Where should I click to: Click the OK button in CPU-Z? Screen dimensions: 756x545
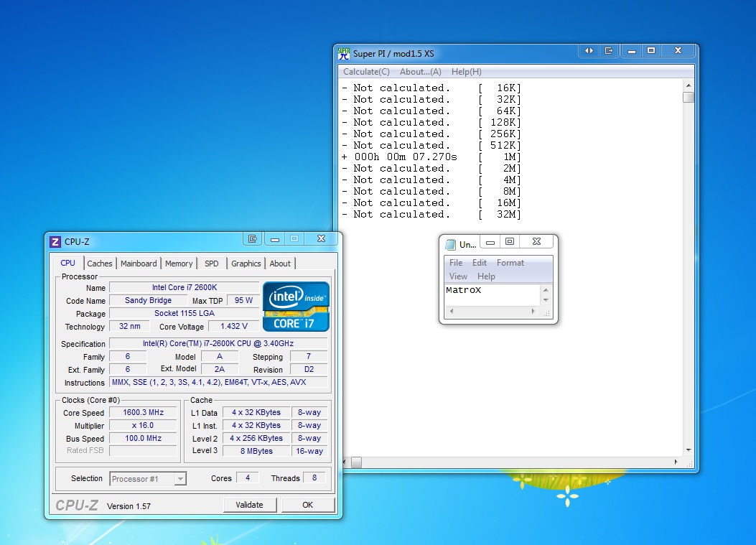(308, 505)
